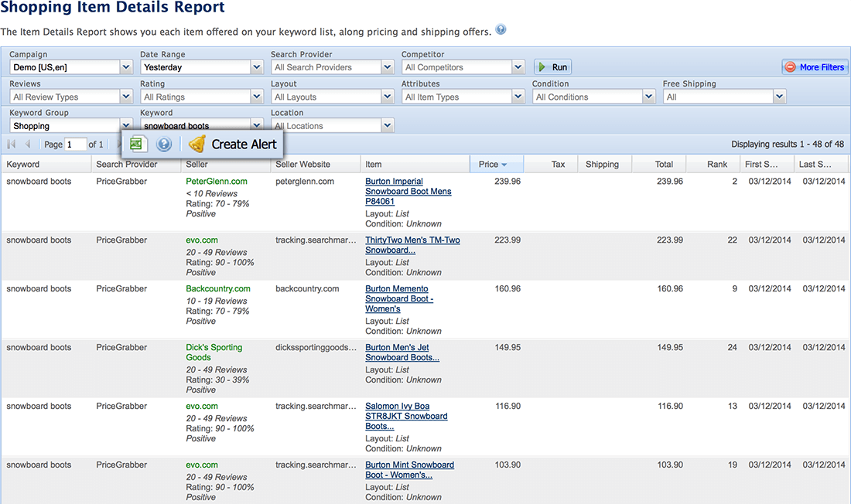851x504 pixels.
Task: Open the Attributes All Item Types dropdown
Action: [463, 97]
